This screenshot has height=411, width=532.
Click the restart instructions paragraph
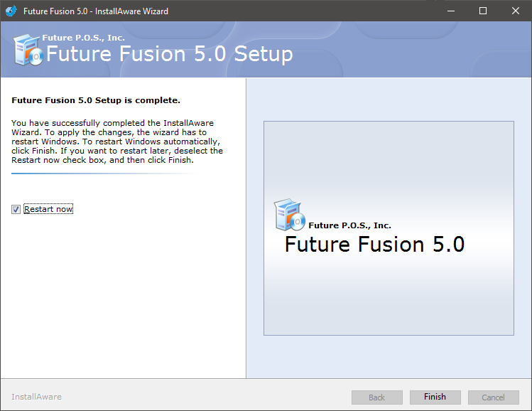point(117,142)
